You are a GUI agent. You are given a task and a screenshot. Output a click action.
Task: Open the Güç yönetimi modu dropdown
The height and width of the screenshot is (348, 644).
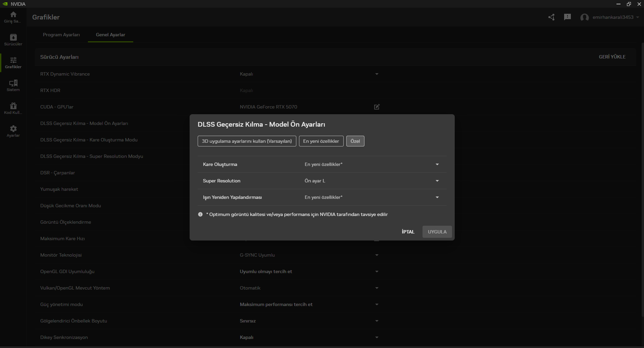[x=377, y=304]
